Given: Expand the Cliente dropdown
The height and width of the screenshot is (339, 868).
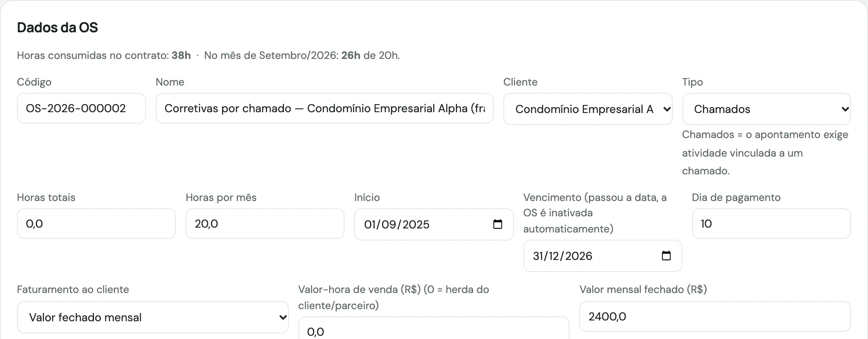Looking at the screenshot, I should (588, 109).
